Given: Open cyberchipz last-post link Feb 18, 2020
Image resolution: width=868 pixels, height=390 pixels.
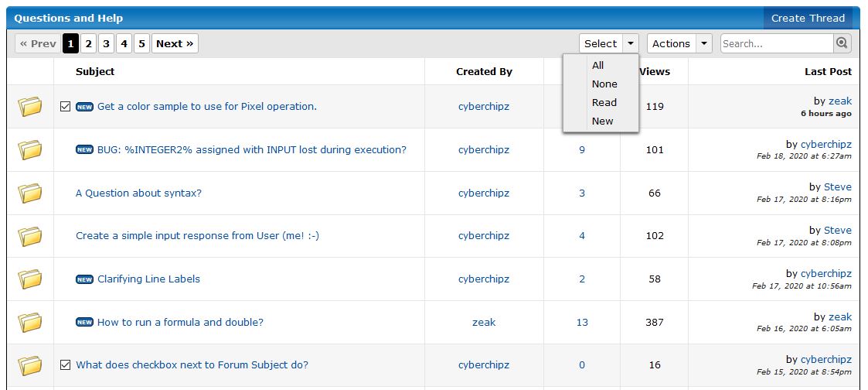Looking at the screenshot, I should pyautogui.click(x=826, y=144).
